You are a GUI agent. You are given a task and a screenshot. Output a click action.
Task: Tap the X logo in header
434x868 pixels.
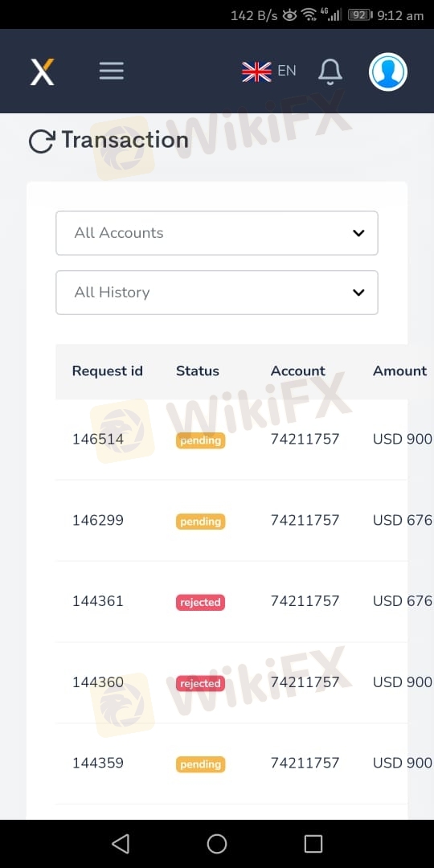[43, 72]
